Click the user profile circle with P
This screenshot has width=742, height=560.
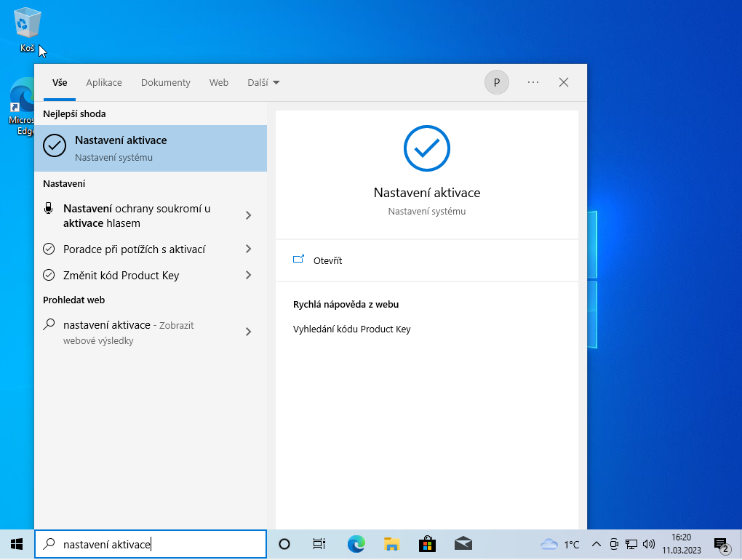(496, 82)
